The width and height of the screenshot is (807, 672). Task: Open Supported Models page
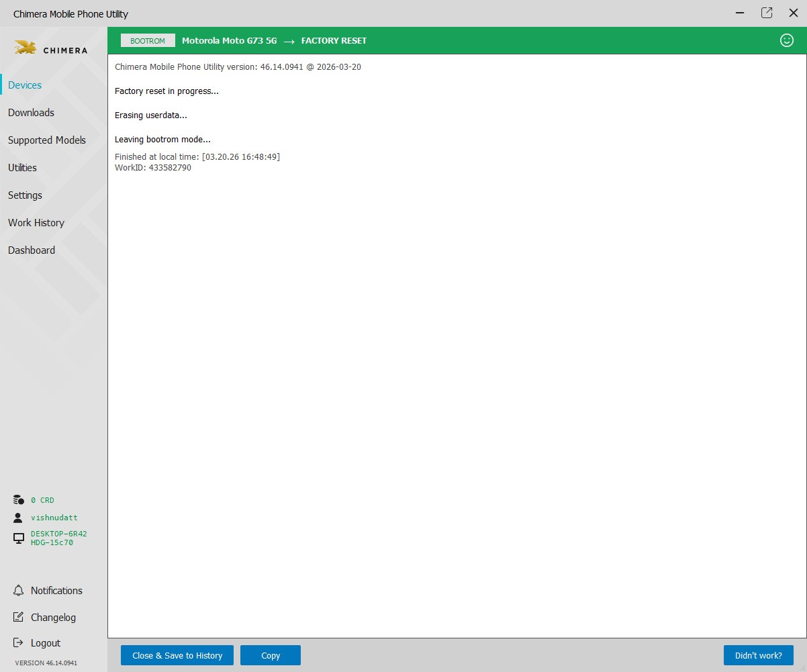(47, 140)
